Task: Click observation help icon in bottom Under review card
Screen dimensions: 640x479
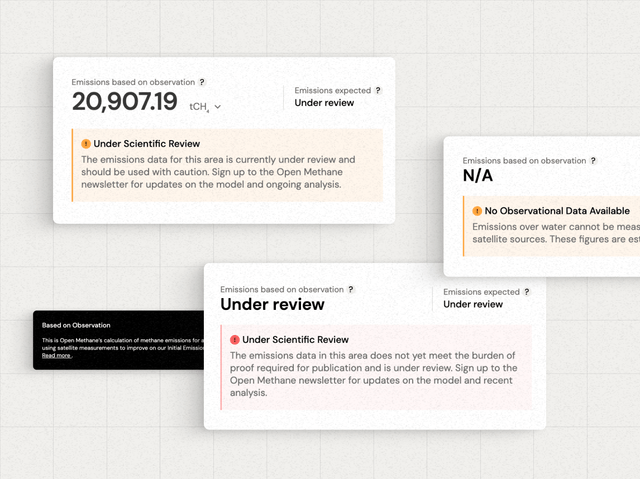Action: click(x=350, y=289)
